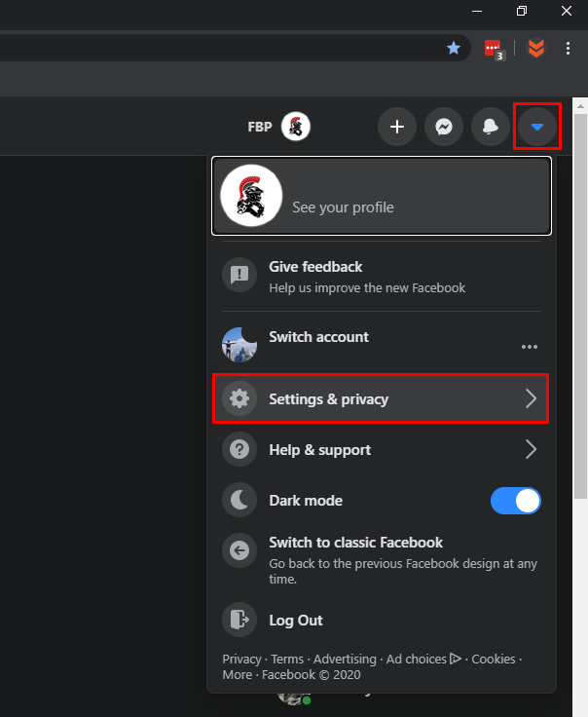Click 'Help us improve the new Facebook' text
Viewport: 588px width, 717px height.
tap(367, 288)
